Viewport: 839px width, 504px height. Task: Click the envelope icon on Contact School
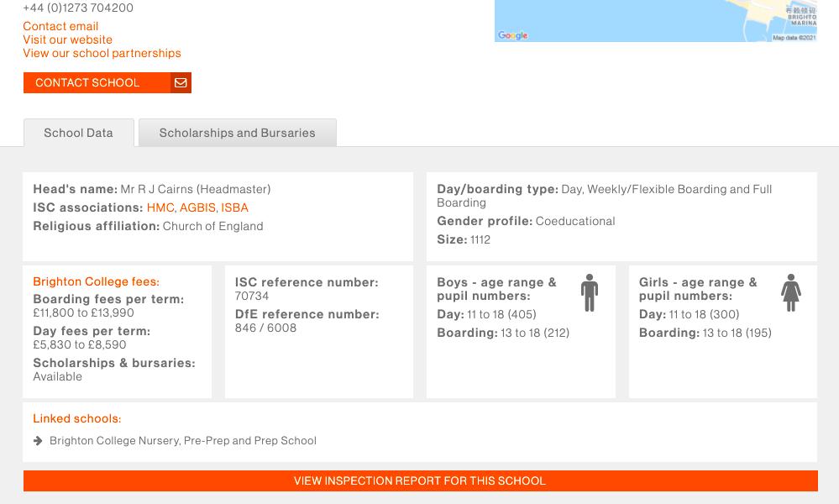click(x=181, y=83)
